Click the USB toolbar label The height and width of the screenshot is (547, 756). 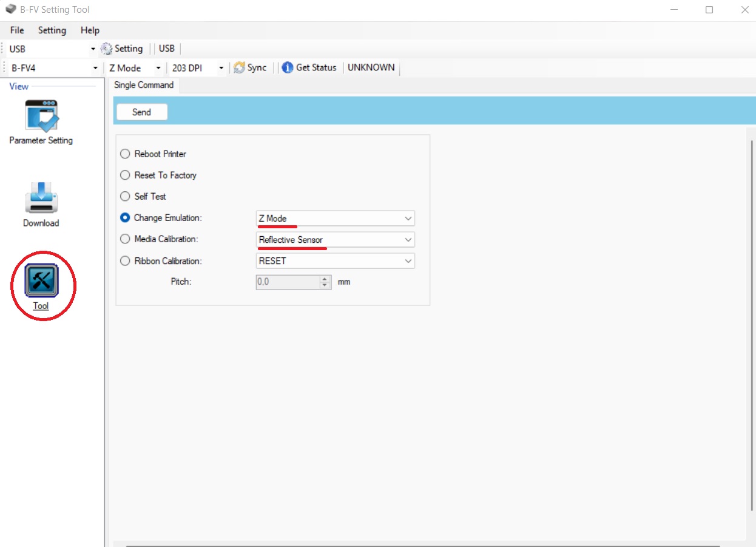167,49
